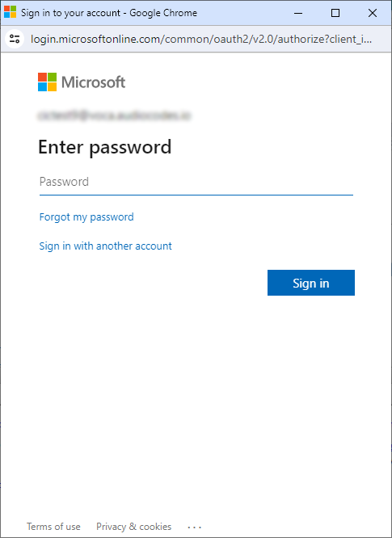Open the Terms of use link
Viewport: 392px width, 538px height.
pyautogui.click(x=53, y=527)
